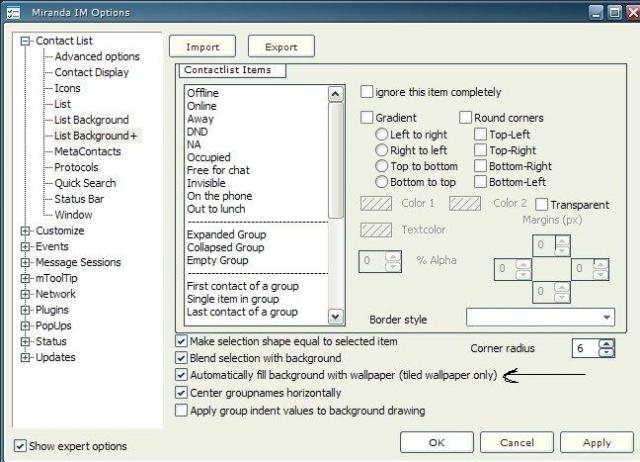640x462 pixels.
Task: Select Icons in the options tree
Action: click(67, 88)
